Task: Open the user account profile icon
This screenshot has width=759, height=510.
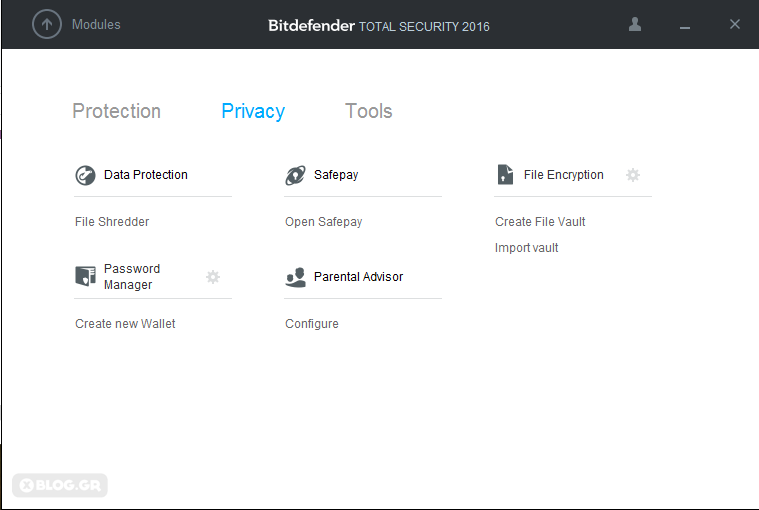Action: tap(635, 24)
